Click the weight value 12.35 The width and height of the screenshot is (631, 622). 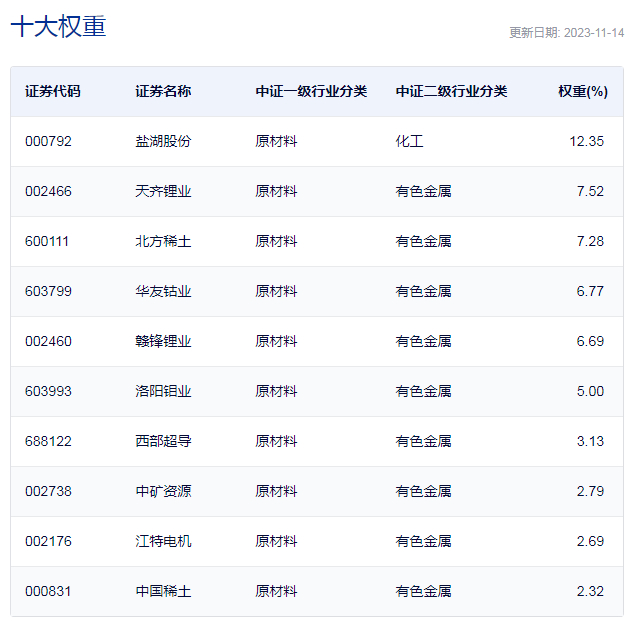[x=586, y=141]
